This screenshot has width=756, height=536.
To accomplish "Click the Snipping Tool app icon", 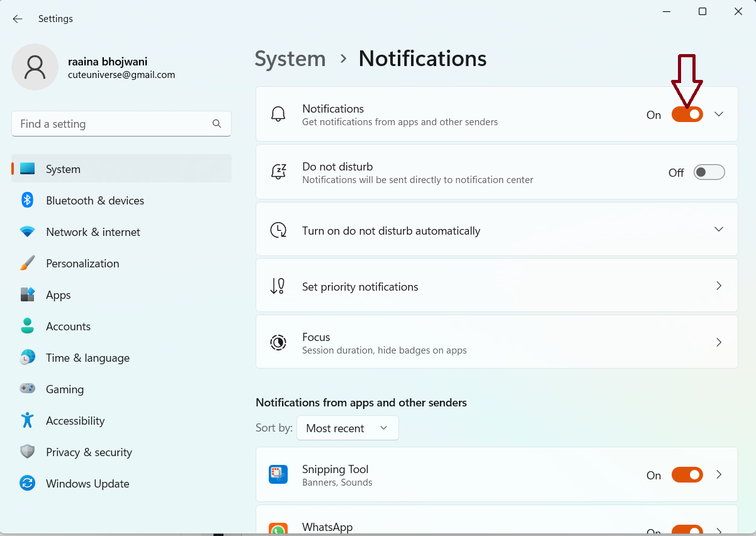I will click(278, 474).
